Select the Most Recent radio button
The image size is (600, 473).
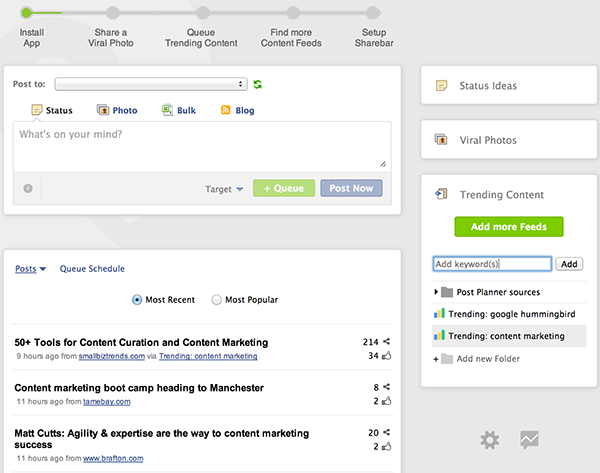tap(137, 300)
